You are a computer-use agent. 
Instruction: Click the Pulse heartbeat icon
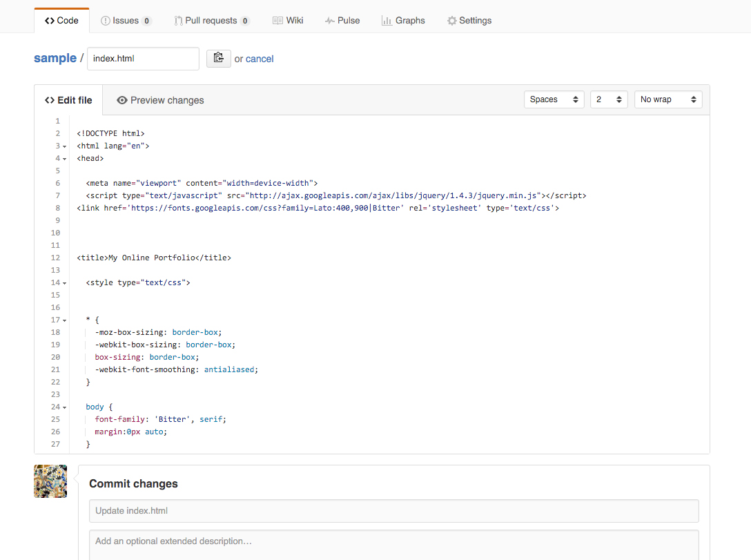[329, 21]
